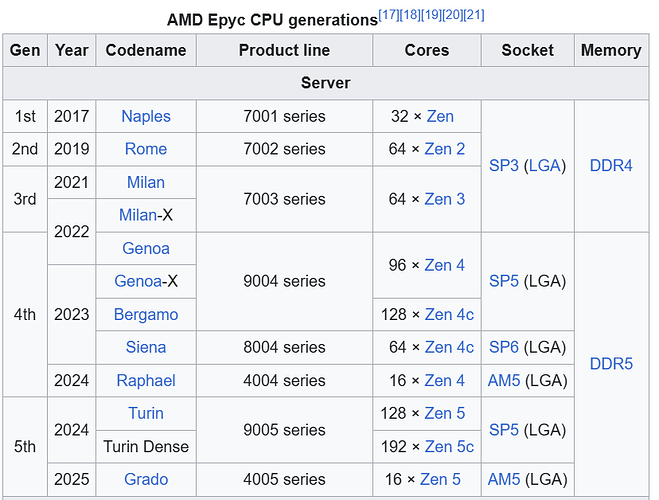Image resolution: width=659 pixels, height=500 pixels.
Task: Open citation reference [21]
Action: point(474,15)
